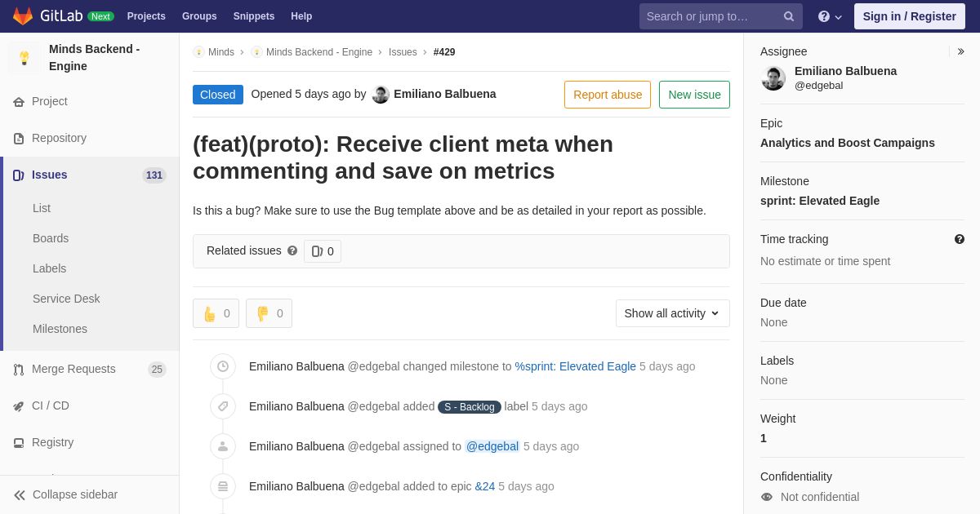Select List under Issues in sidebar
Screen dimensions: 980x514
(x=42, y=208)
